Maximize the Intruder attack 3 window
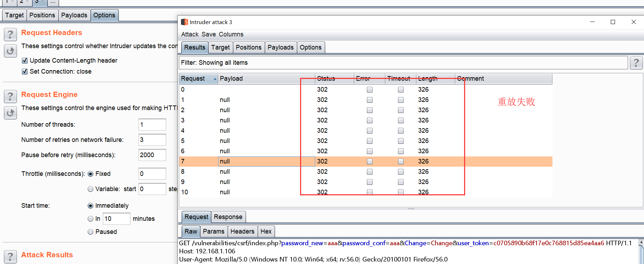Image resolution: width=644 pixels, height=264 pixels. [x=613, y=22]
